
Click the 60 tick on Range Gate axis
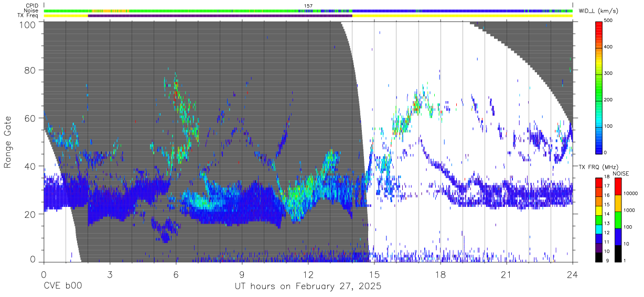[x=31, y=118]
